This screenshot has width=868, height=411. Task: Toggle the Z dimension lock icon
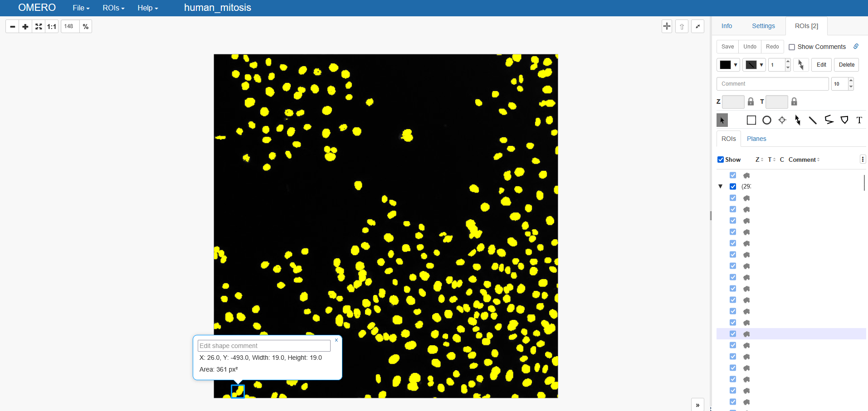[751, 102]
